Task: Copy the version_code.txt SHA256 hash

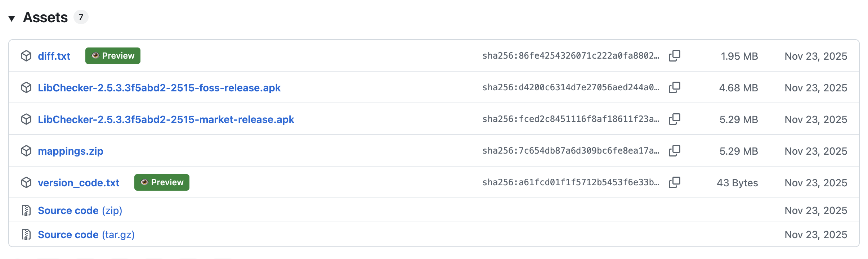Action: [x=674, y=182]
